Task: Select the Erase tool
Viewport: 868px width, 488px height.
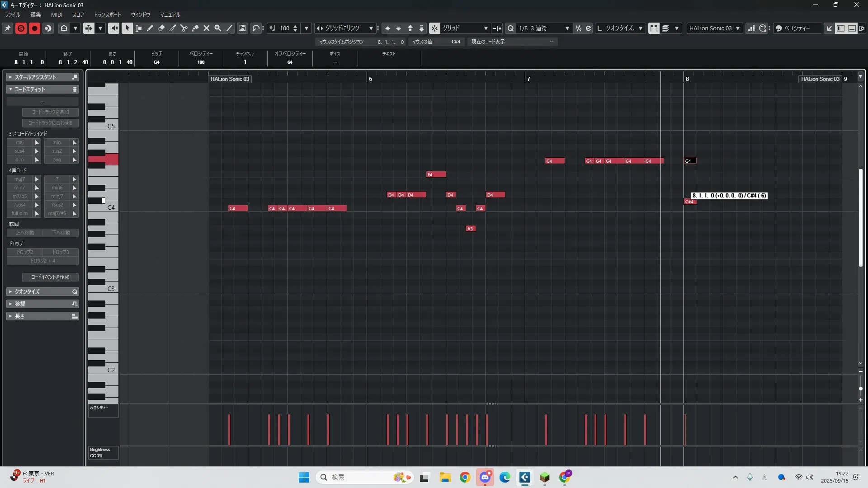Action: (161, 28)
